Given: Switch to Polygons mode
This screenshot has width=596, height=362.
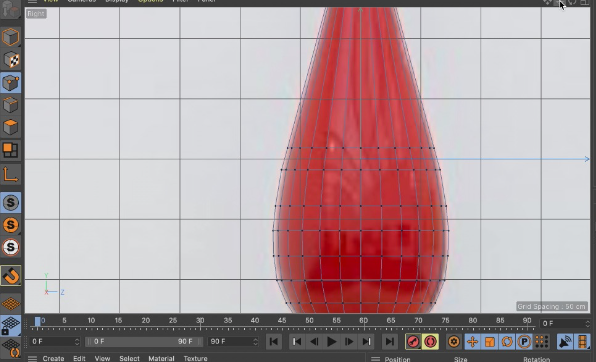Looking at the screenshot, I should (x=11, y=127).
